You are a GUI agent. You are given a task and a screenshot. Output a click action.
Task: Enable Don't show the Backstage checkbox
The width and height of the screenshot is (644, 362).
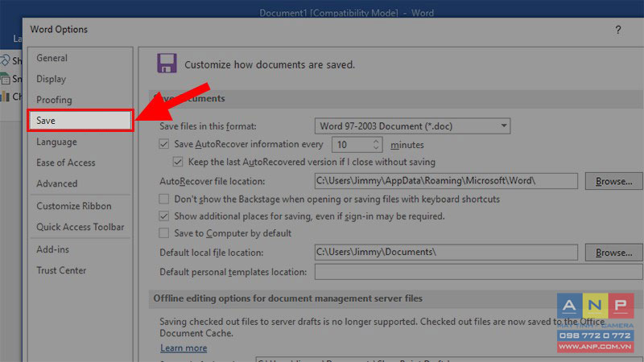[x=164, y=199]
